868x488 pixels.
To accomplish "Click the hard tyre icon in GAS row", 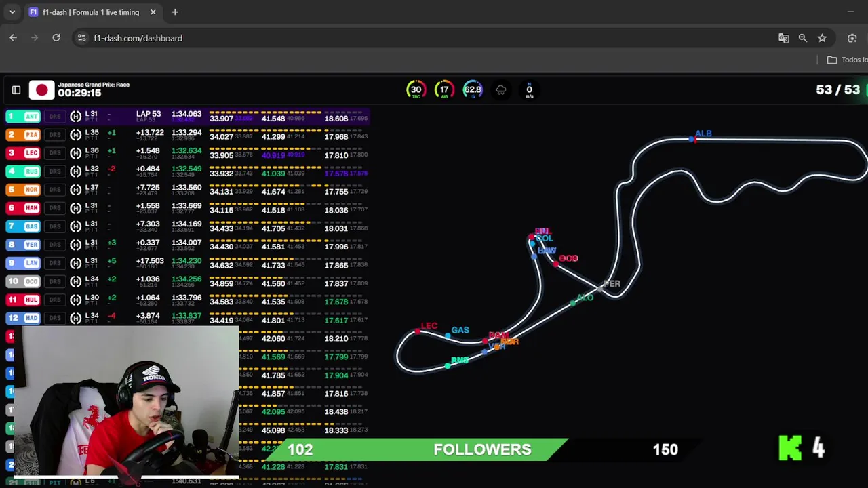I will point(75,226).
